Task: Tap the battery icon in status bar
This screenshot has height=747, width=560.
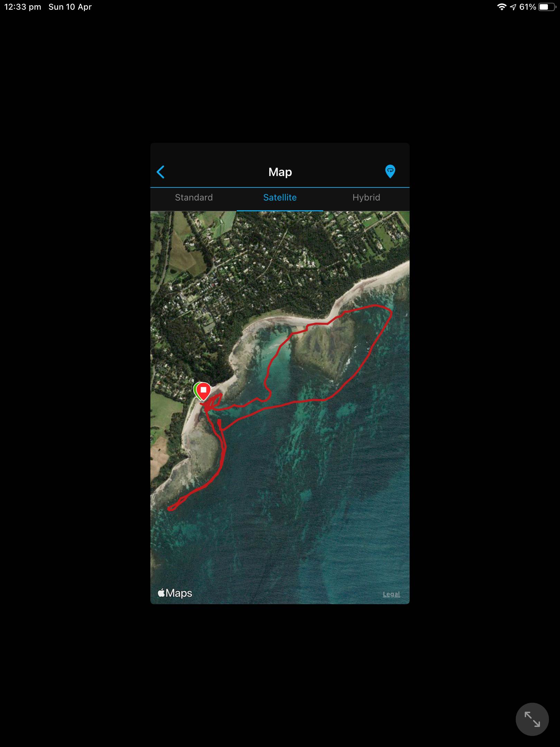Action: pyautogui.click(x=547, y=7)
